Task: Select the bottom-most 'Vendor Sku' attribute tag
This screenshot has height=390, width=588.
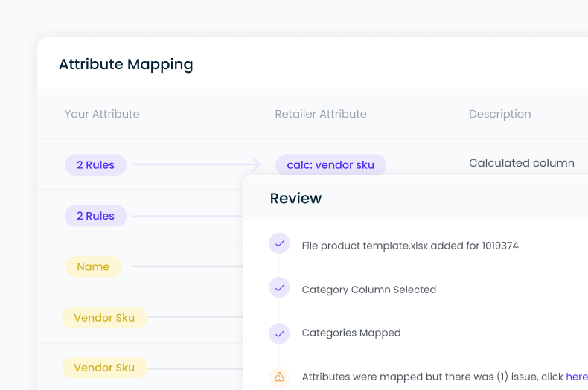Action: point(104,368)
